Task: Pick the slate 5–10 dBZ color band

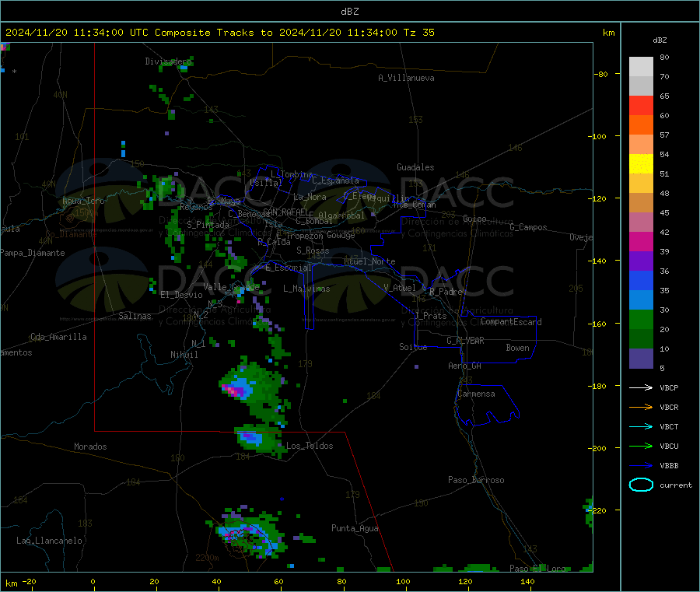Action: [641, 359]
